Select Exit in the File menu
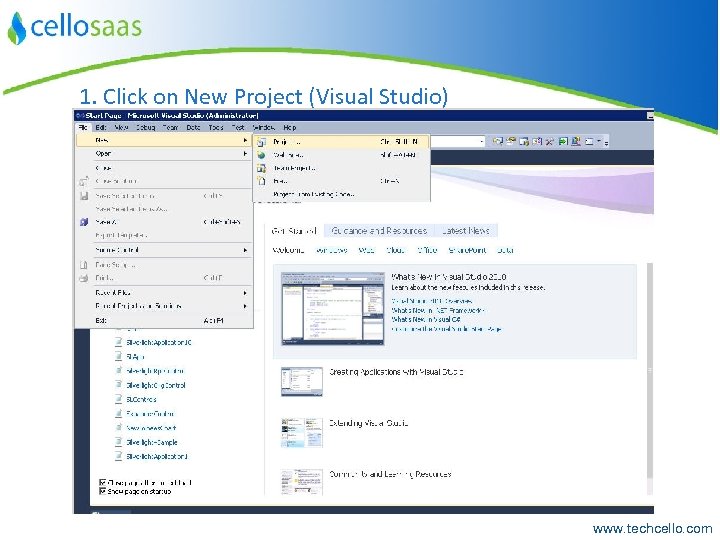Screen dimensions: 720x540 coord(164,321)
